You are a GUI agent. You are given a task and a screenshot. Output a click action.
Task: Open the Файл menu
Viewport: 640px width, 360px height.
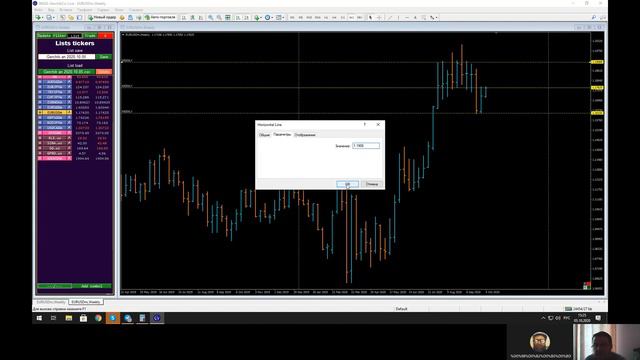click(x=39, y=9)
